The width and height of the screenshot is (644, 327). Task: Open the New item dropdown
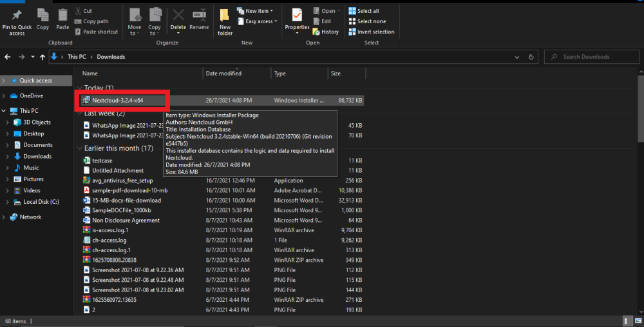[x=258, y=11]
